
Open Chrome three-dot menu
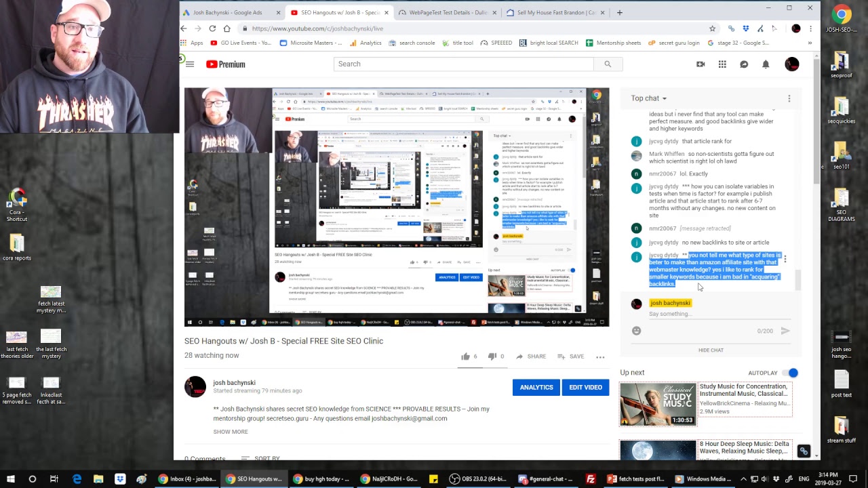810,28
